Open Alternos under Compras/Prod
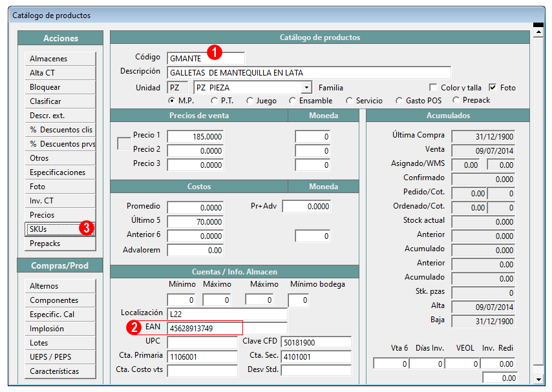This screenshot has height=392, width=552. (x=60, y=286)
